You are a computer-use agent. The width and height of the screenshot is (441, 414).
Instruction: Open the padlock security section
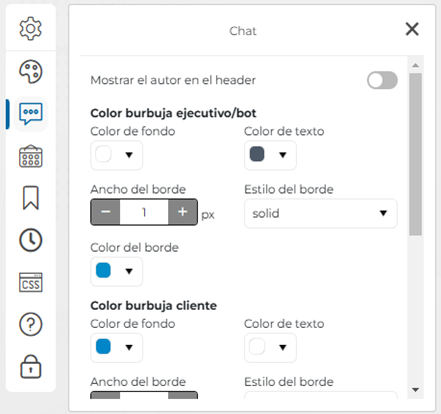click(31, 367)
